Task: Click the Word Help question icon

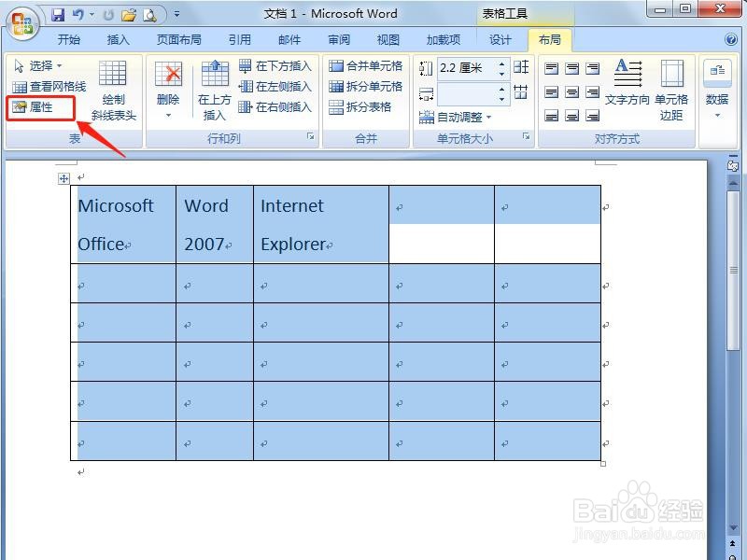Action: [731, 39]
